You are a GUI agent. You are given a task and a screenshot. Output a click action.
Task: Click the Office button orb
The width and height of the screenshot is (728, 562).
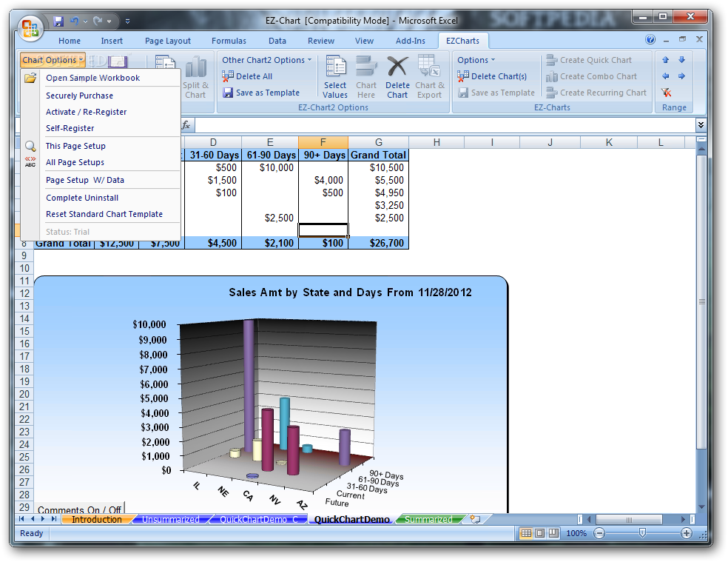pyautogui.click(x=30, y=27)
